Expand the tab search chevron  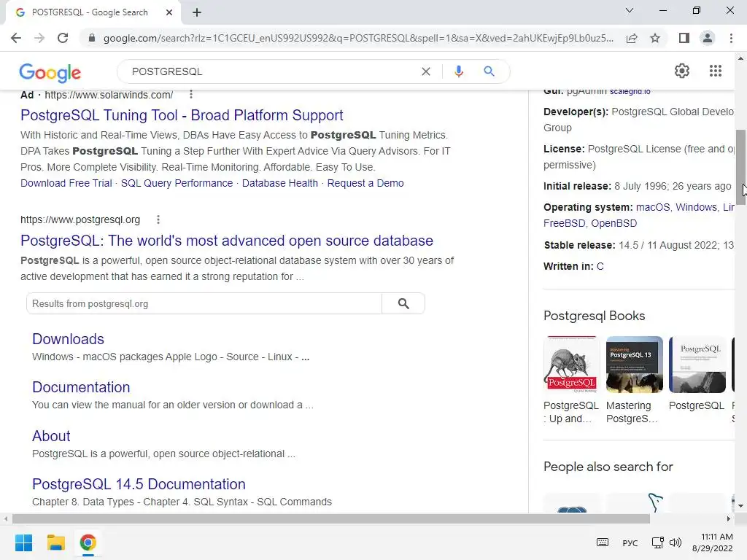[630, 10]
